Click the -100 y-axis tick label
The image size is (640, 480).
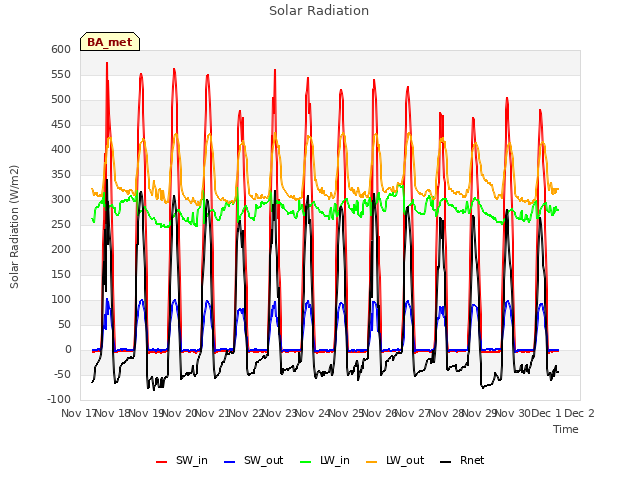pyautogui.click(x=59, y=399)
